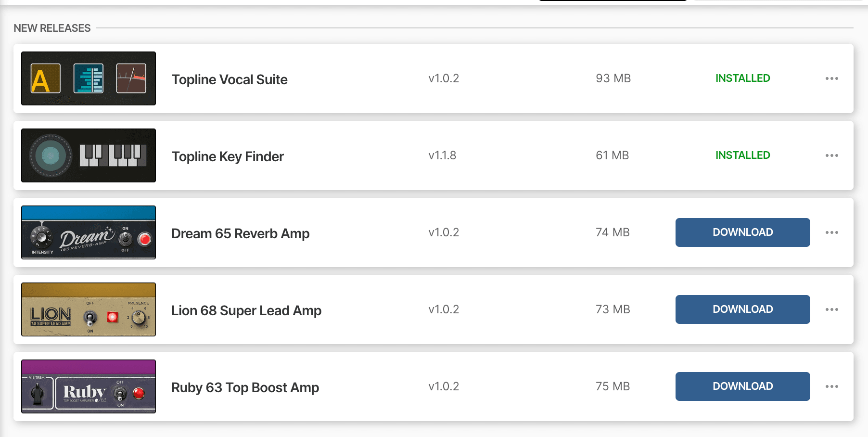Click the Key Finder circular dial icon
The image size is (868, 437).
click(x=51, y=155)
